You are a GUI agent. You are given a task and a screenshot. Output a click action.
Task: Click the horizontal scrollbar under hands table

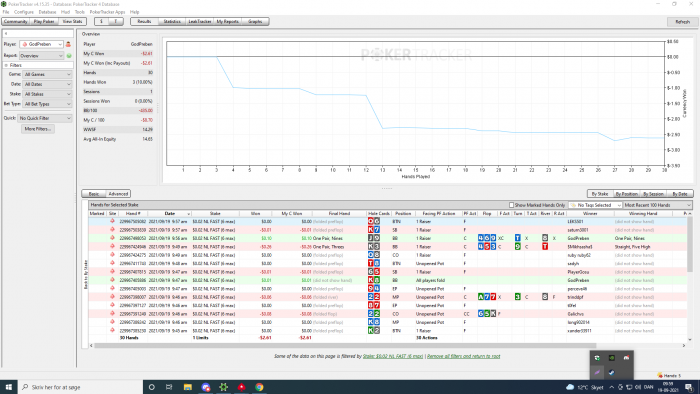click(x=345, y=345)
